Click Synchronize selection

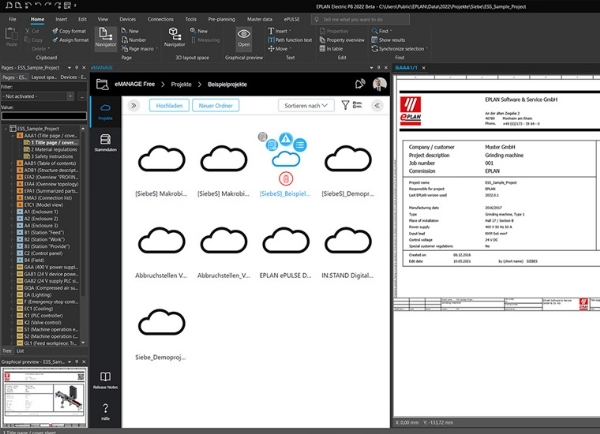click(399, 49)
